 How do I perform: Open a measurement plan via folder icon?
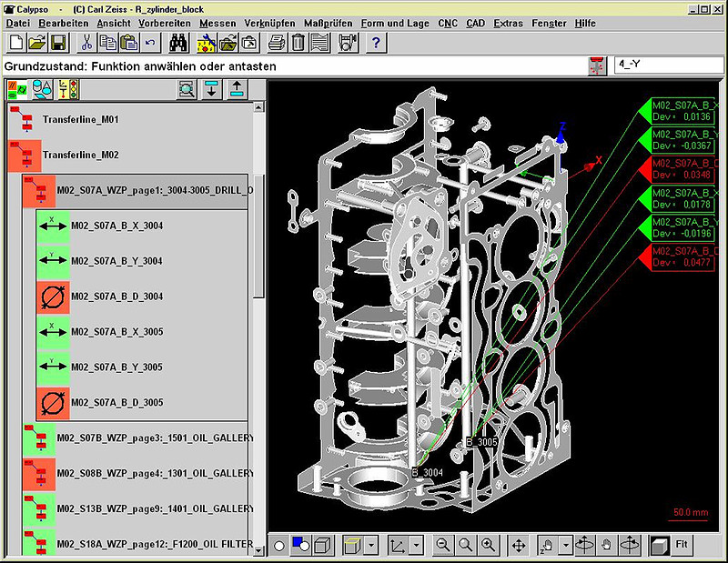pyautogui.click(x=37, y=43)
